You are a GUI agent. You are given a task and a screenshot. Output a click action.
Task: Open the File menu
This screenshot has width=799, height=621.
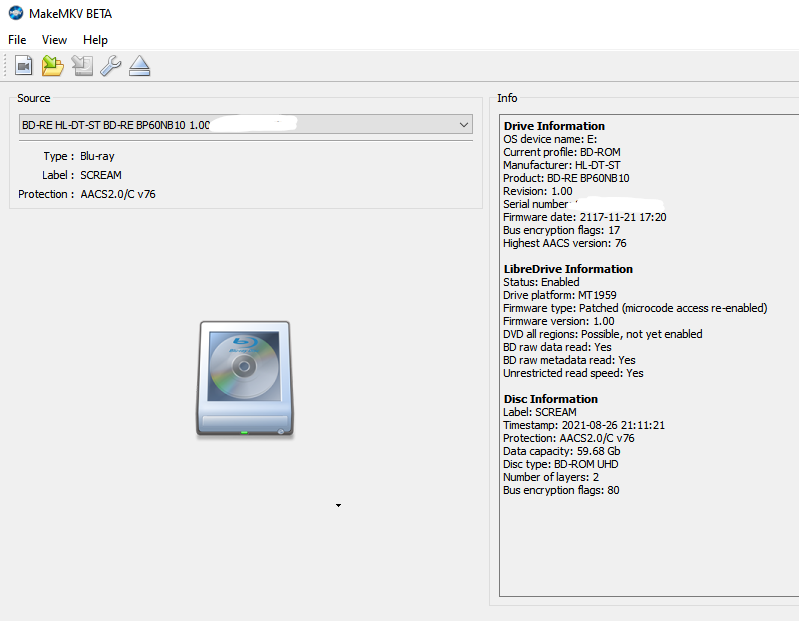pyautogui.click(x=17, y=40)
